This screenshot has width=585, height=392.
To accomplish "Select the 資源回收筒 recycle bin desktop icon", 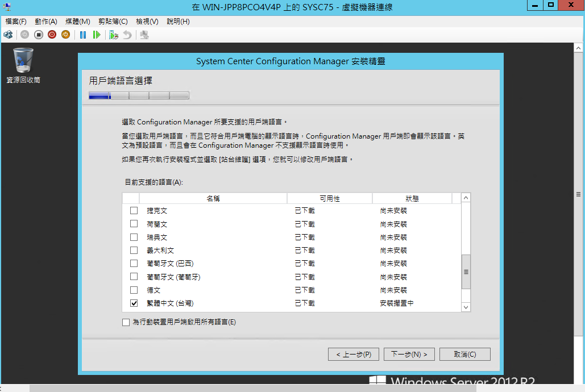I will pyautogui.click(x=23, y=66).
